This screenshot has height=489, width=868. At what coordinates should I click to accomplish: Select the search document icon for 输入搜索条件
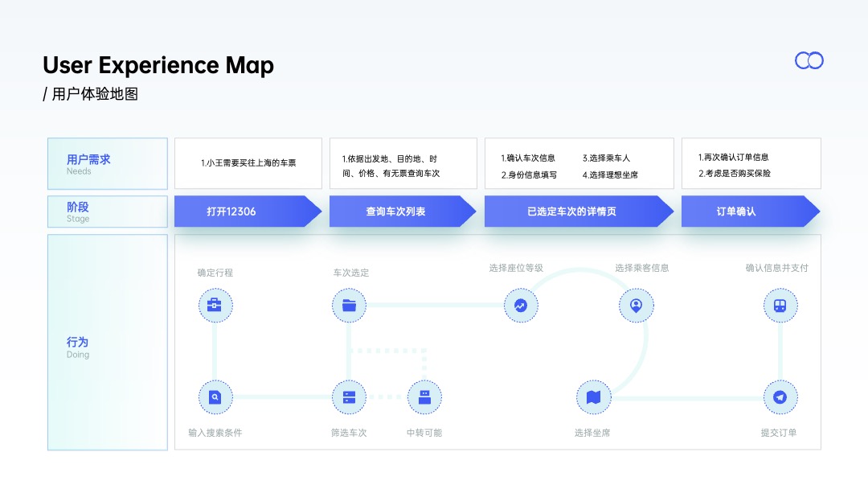tap(215, 397)
